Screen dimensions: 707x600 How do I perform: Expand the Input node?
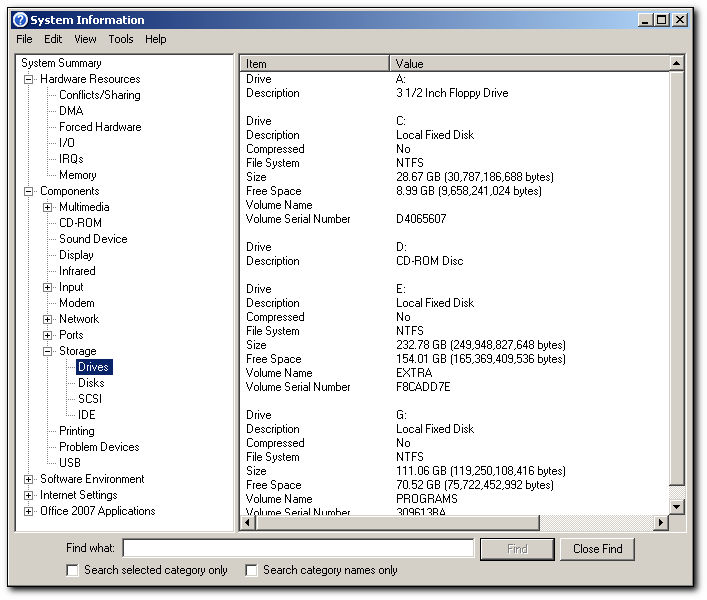tap(47, 287)
